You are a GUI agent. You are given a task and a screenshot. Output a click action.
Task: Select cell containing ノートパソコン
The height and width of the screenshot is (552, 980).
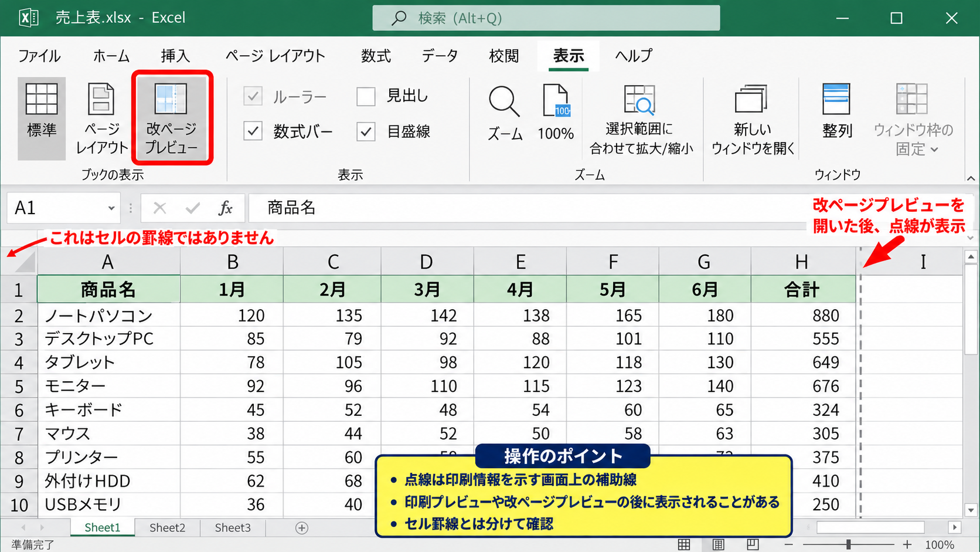point(108,316)
